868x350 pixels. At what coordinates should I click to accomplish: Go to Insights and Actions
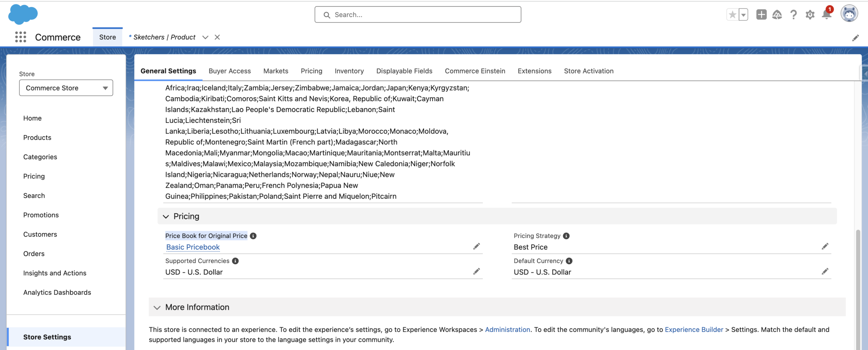coord(55,273)
